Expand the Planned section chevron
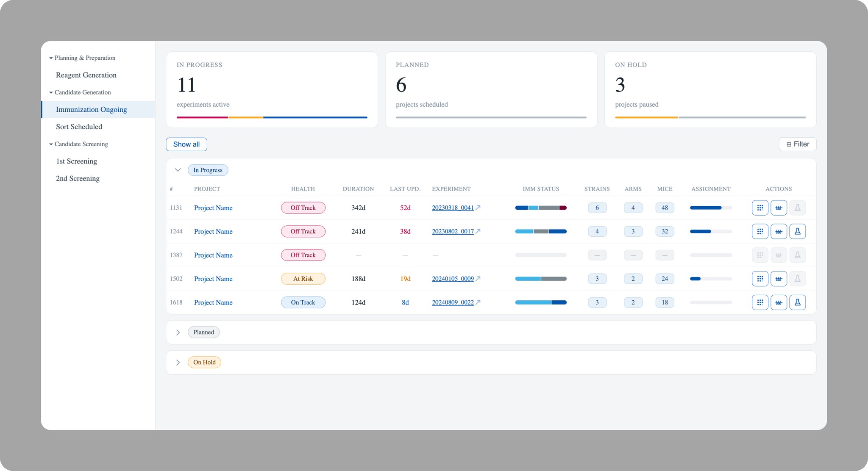 point(178,332)
